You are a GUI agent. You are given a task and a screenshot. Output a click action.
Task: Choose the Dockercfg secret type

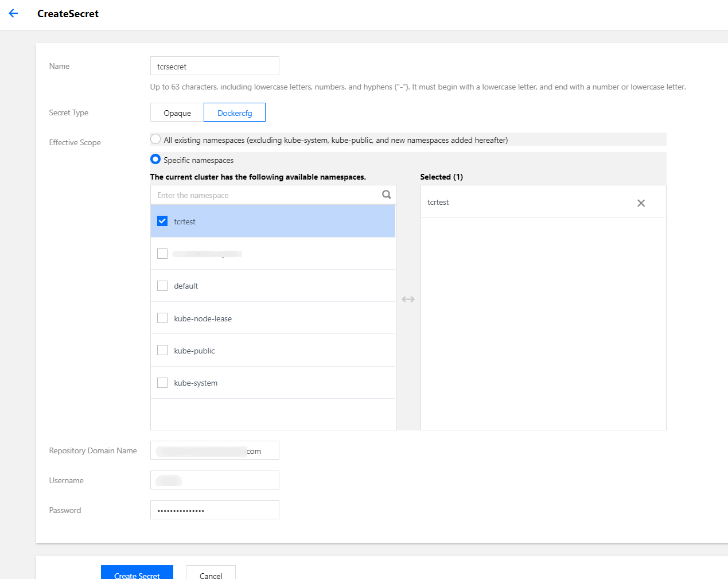point(235,112)
